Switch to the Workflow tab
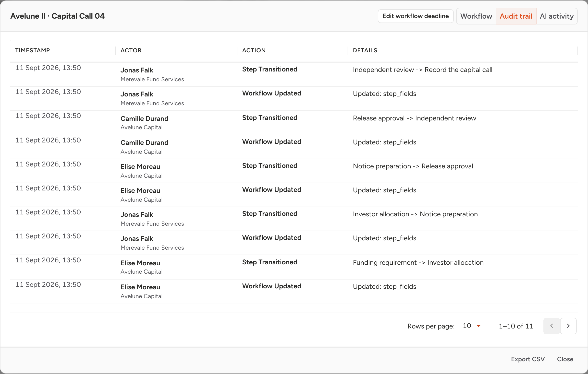588x374 pixels. [x=476, y=16]
